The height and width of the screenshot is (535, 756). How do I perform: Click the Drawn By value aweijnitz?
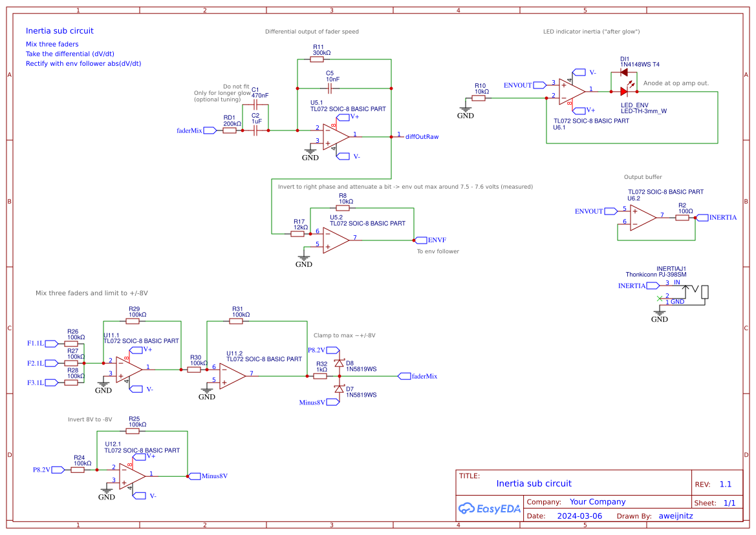pyautogui.click(x=675, y=516)
